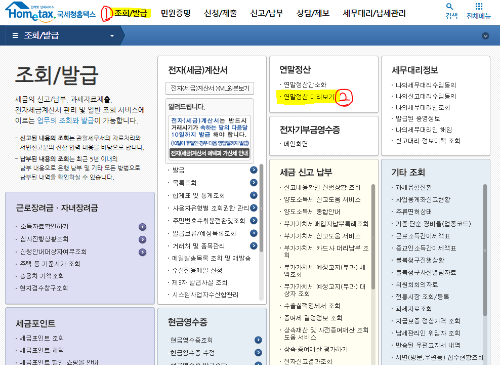Click the arrow icon beside 거래처 및 품목관리
Viewport: 500px width, 365px height.
point(254,246)
